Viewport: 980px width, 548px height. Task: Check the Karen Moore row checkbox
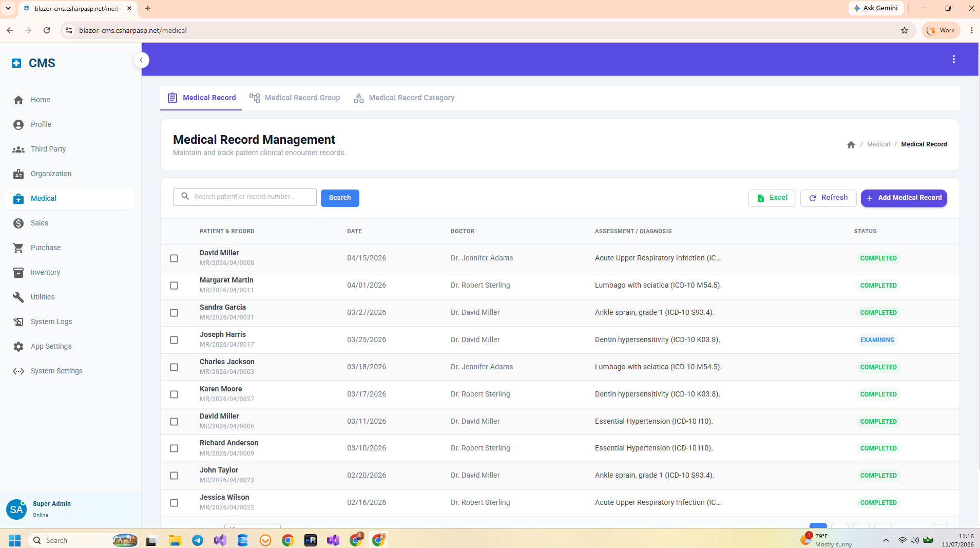[174, 394]
